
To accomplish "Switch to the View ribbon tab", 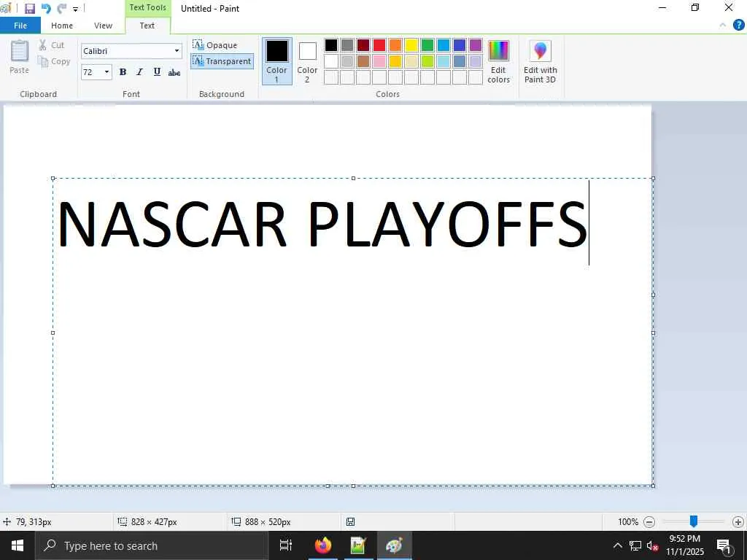I will tap(103, 26).
